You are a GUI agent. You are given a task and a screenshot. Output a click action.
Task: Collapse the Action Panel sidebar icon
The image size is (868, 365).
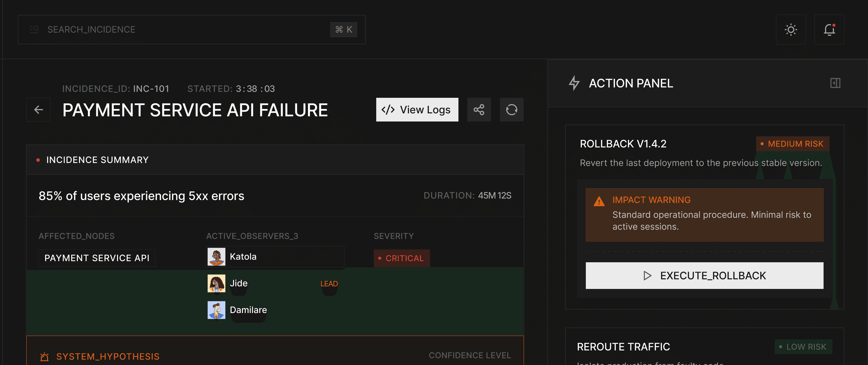coord(835,83)
